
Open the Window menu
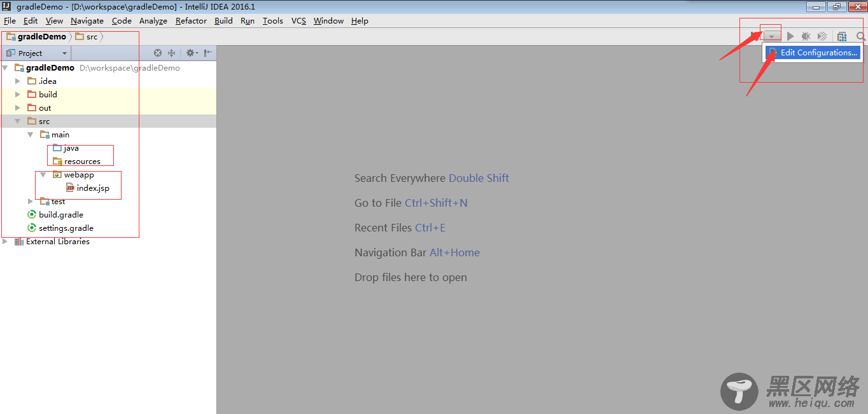(x=328, y=20)
